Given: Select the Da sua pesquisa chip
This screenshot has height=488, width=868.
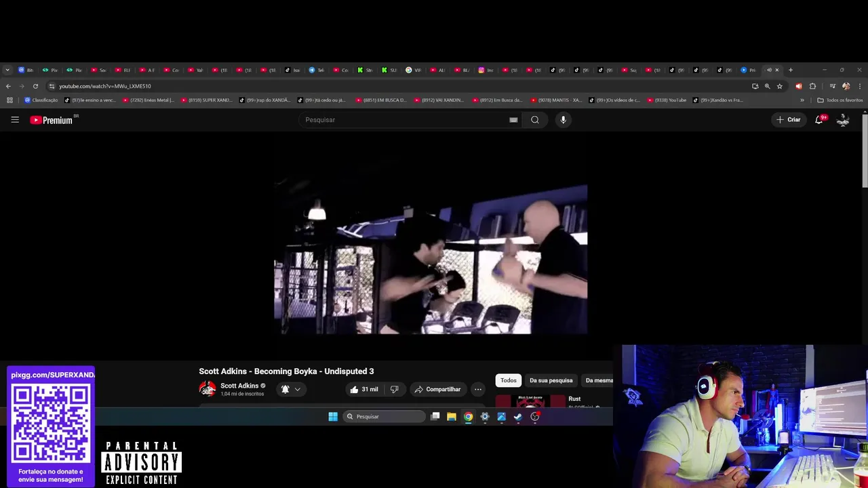Looking at the screenshot, I should pos(551,380).
